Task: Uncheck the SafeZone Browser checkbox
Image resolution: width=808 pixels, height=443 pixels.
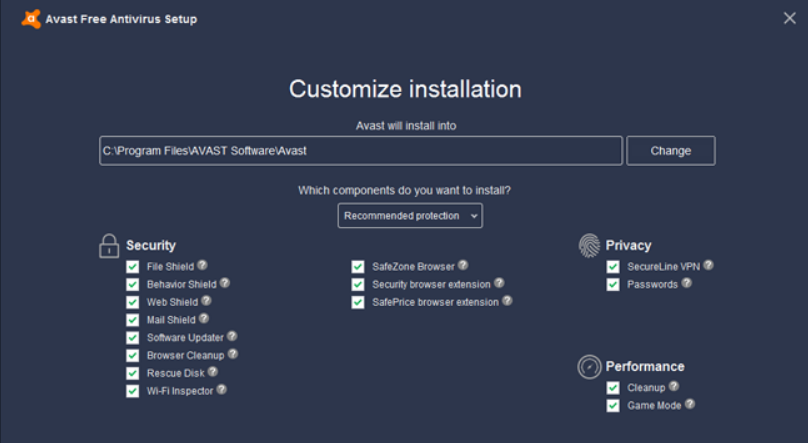Action: coord(358,267)
